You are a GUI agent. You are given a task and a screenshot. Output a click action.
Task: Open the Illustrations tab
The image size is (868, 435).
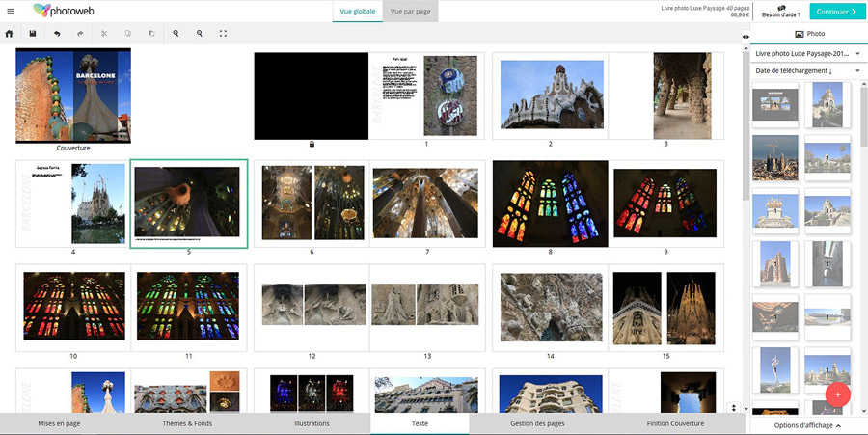click(312, 423)
